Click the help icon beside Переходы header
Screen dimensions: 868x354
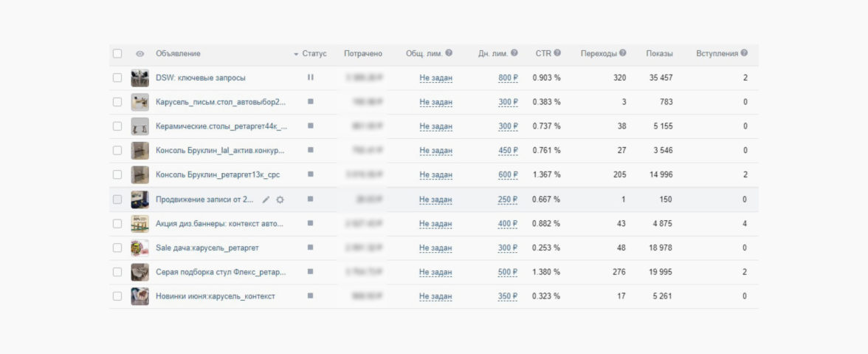pos(623,53)
